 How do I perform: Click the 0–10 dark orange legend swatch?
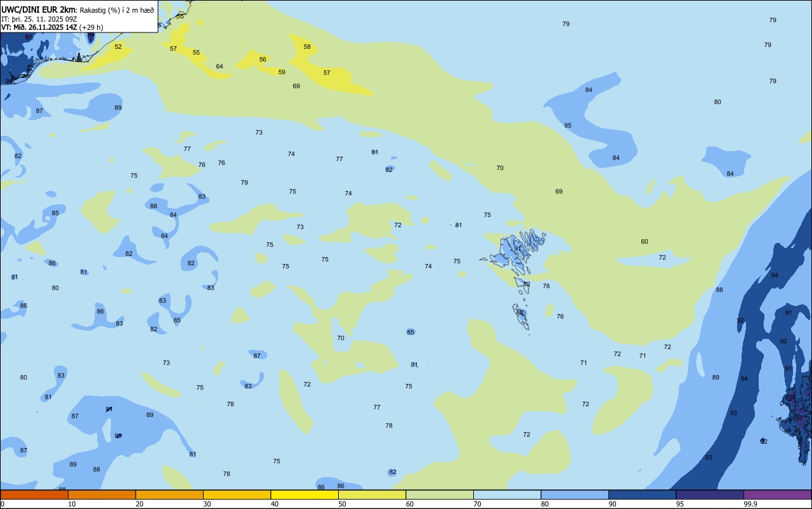(x=34, y=494)
